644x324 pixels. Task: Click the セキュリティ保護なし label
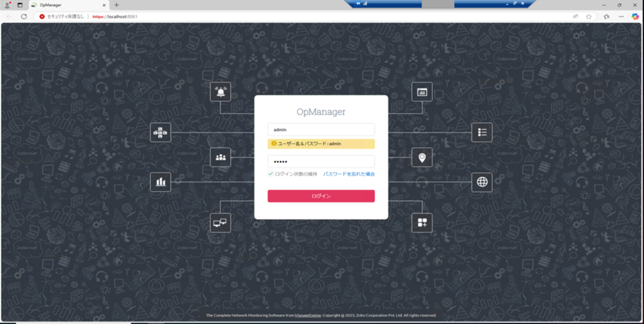pos(66,17)
